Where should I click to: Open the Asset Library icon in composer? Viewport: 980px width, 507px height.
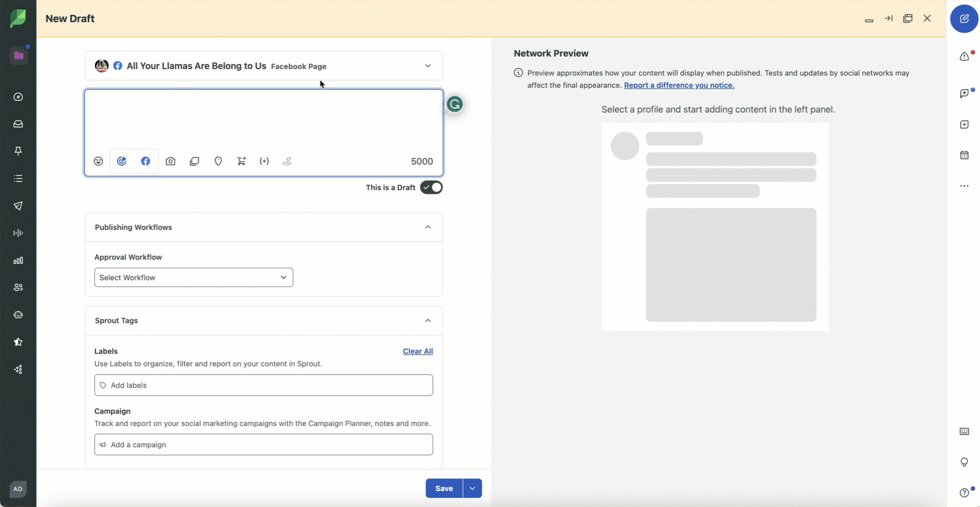pyautogui.click(x=194, y=161)
